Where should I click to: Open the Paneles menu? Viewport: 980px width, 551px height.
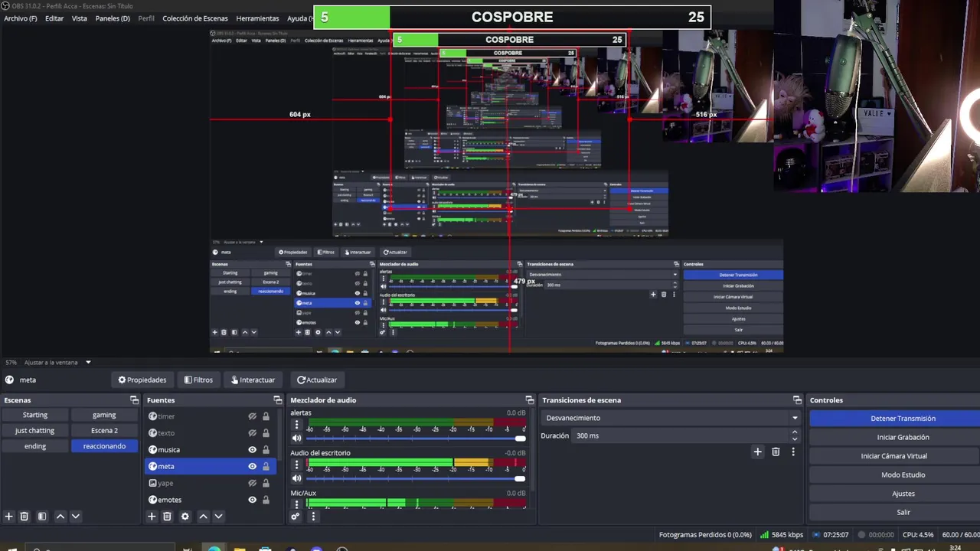(113, 18)
